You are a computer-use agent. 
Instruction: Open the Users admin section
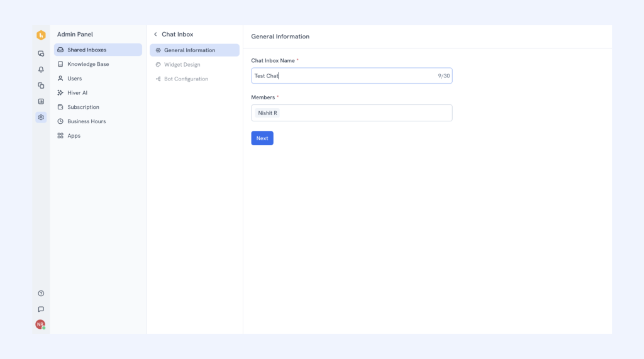pos(74,79)
